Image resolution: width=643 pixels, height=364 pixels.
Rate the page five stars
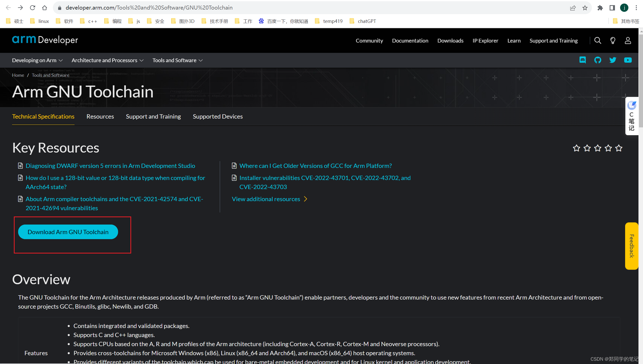[x=619, y=148]
